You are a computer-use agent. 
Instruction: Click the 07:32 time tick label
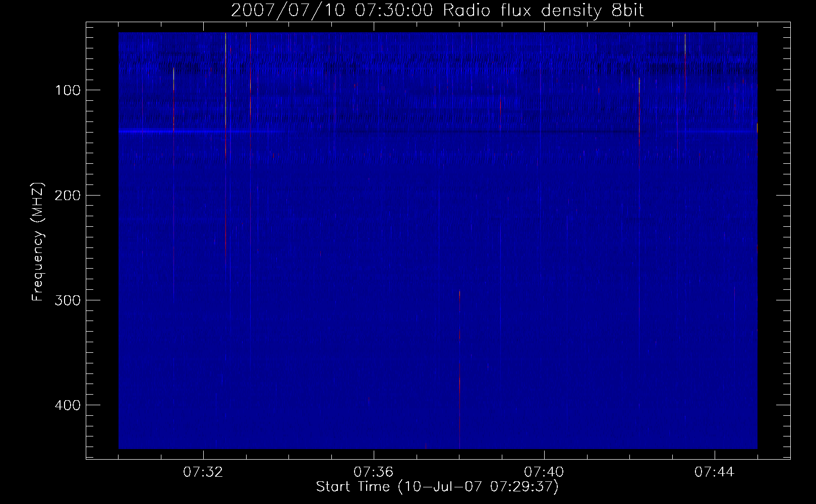coord(203,472)
